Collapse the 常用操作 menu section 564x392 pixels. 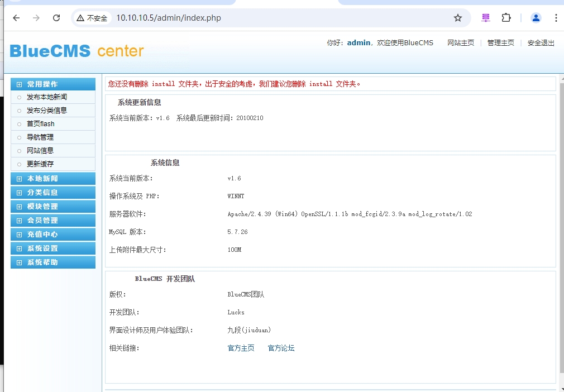[53, 84]
